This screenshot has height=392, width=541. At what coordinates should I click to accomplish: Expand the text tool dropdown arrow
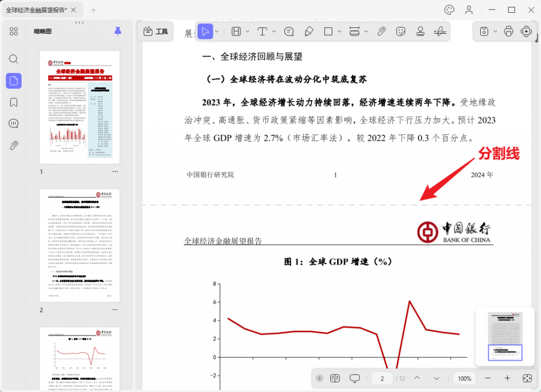(x=274, y=31)
